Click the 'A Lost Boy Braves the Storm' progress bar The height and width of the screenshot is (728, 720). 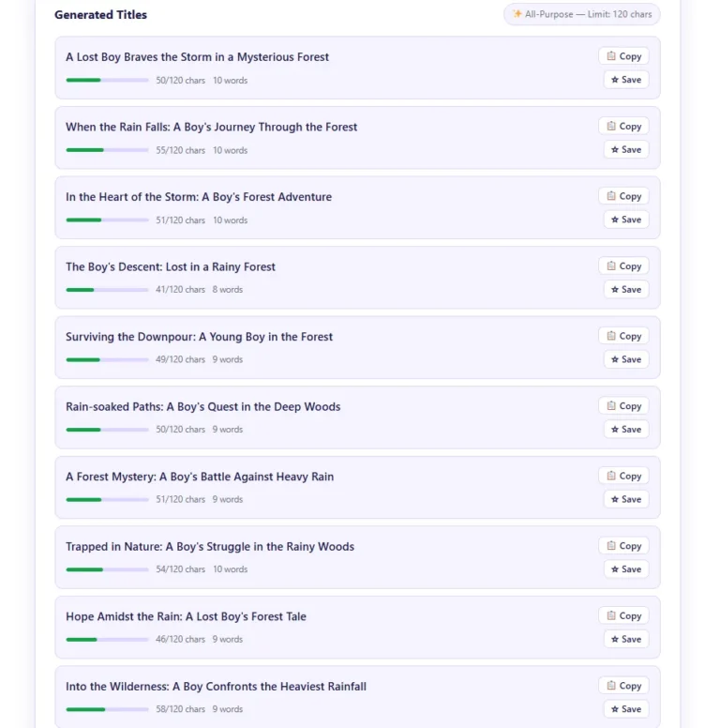pos(107,81)
